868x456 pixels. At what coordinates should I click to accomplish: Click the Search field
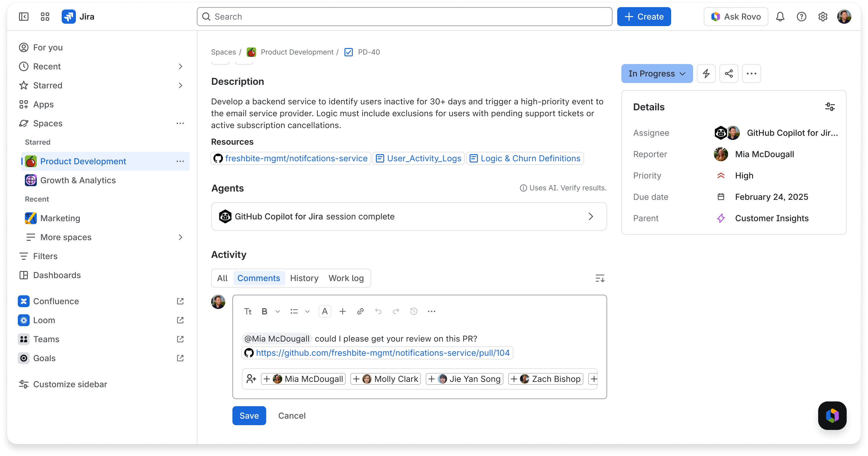[404, 17]
